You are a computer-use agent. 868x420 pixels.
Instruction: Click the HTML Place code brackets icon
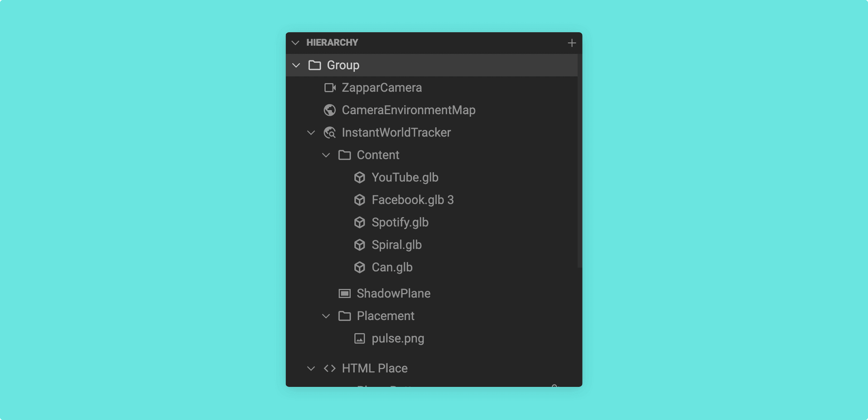pos(330,368)
